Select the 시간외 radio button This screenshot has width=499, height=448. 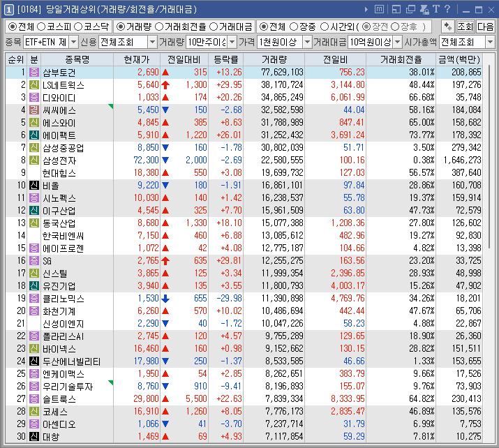pos(325,27)
